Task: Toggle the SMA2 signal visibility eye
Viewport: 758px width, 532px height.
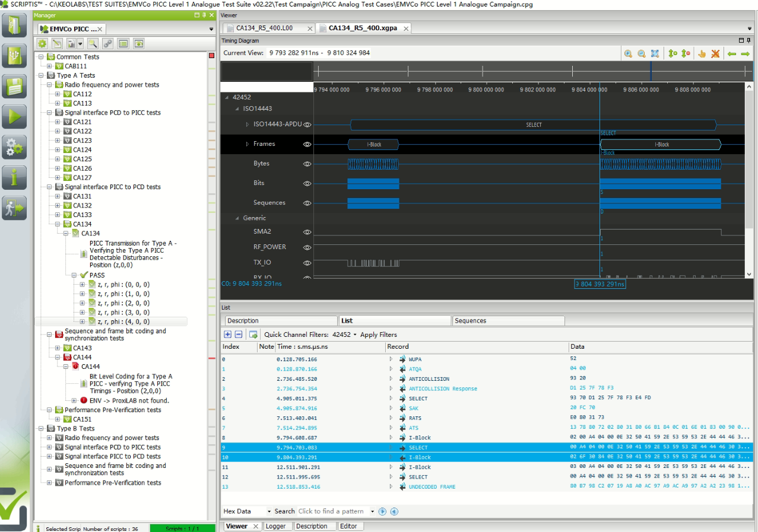Action: coord(307,232)
